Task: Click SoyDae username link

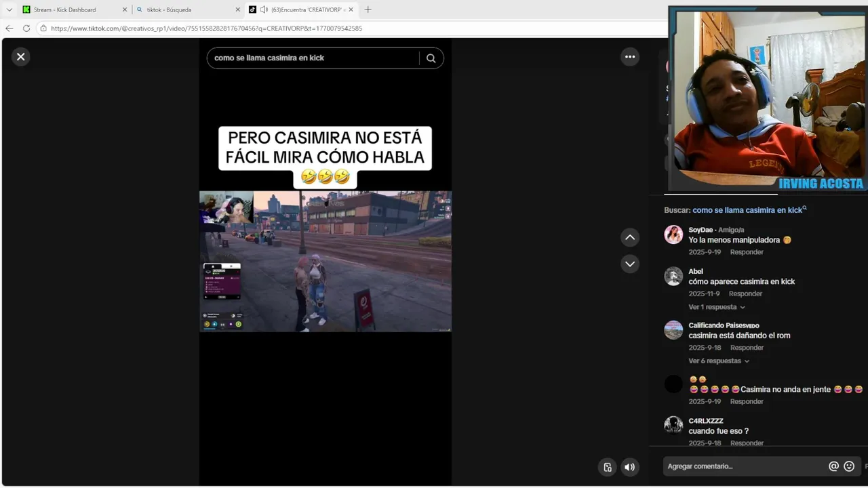Action: tap(701, 230)
